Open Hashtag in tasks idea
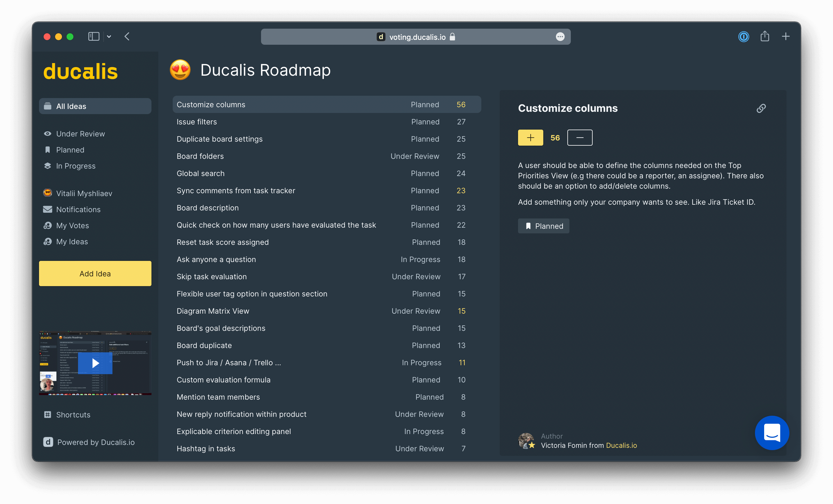833x504 pixels. (326, 449)
